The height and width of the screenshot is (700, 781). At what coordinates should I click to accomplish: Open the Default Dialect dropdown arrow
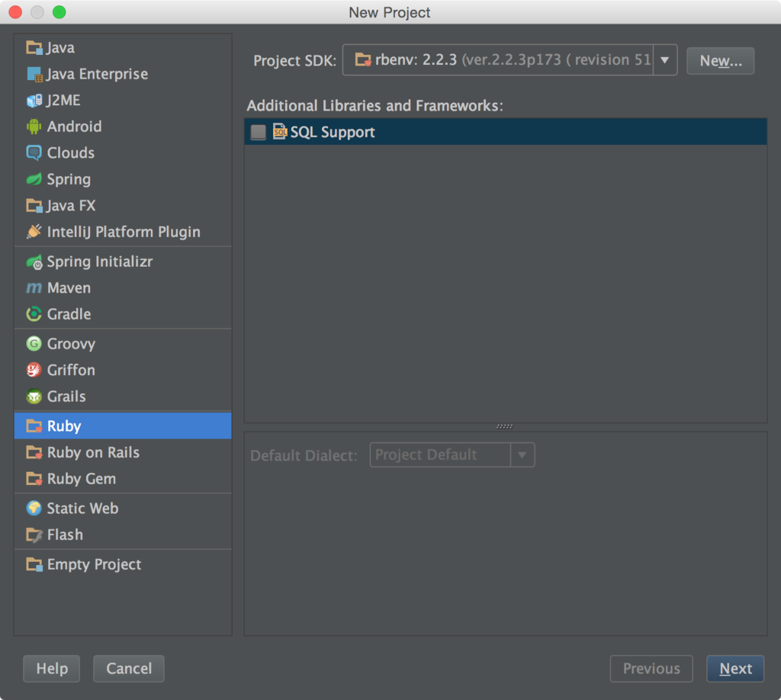522,455
